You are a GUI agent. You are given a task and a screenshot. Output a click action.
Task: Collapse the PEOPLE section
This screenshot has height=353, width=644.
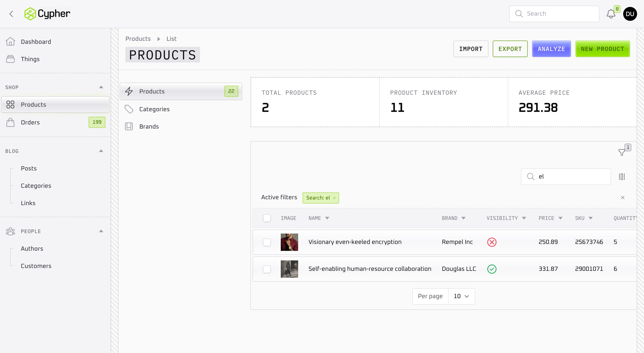coord(101,231)
